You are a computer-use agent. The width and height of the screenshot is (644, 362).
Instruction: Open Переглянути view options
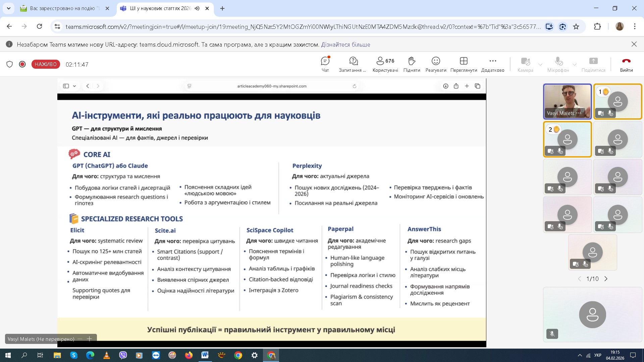[464, 64]
